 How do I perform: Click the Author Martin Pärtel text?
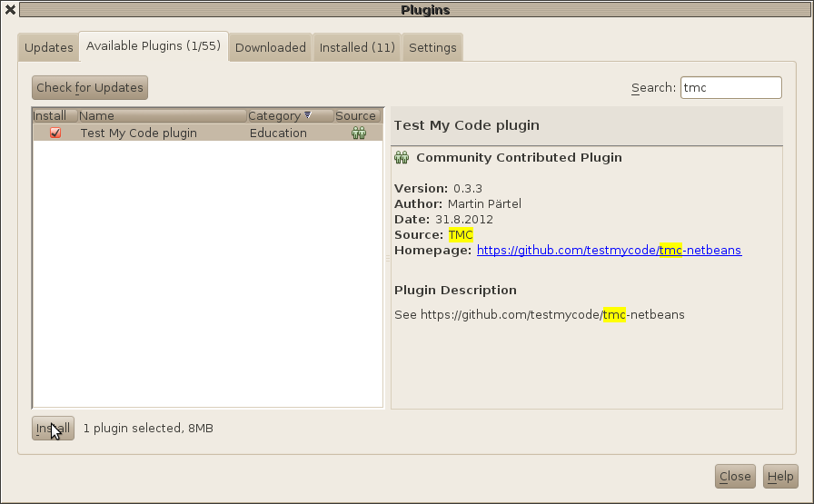coord(457,204)
